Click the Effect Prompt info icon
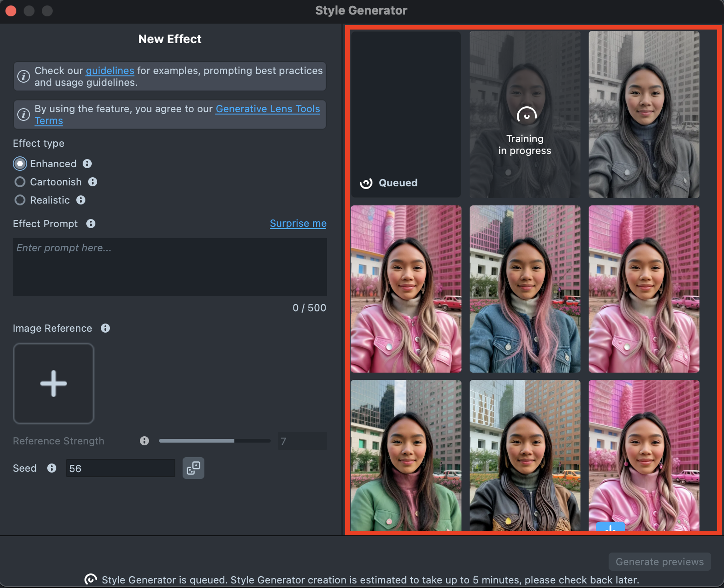 pos(91,224)
